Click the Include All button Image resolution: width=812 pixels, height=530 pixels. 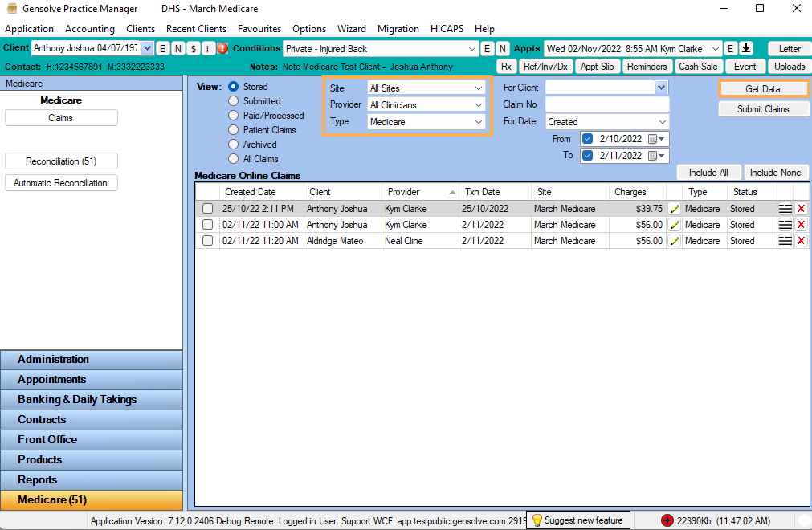[708, 173]
